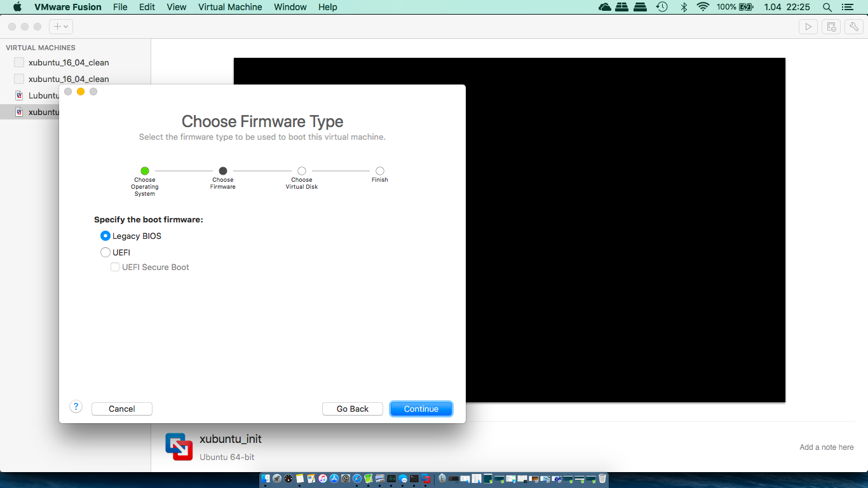Open Spotlight search magnifier
Screen dimensions: 868x488
coord(827,7)
